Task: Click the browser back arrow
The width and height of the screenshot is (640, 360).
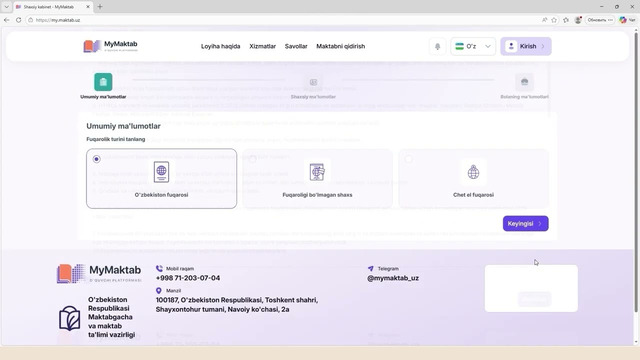Action: (7, 20)
